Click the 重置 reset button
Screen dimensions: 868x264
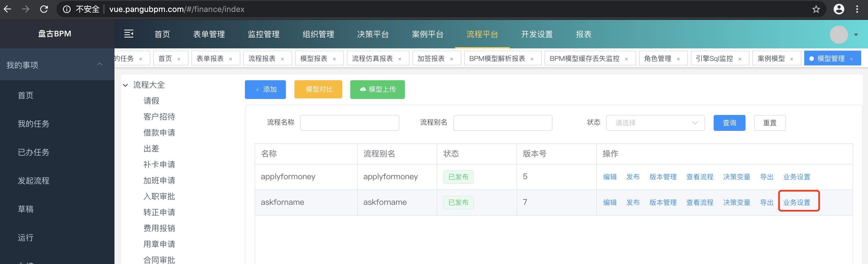coord(769,123)
